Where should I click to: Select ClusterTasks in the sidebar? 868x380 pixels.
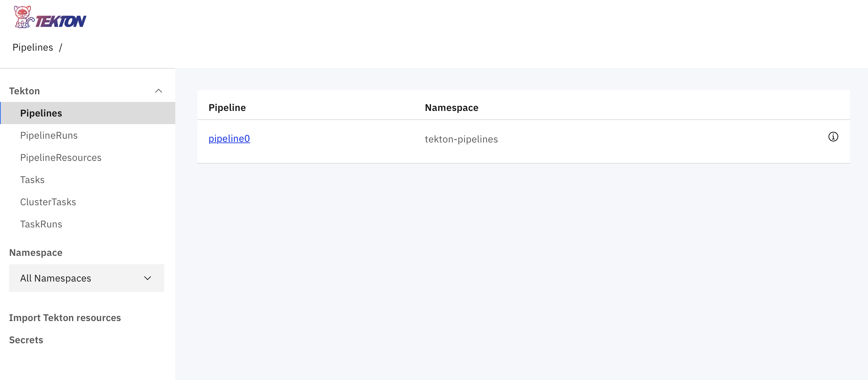48,202
